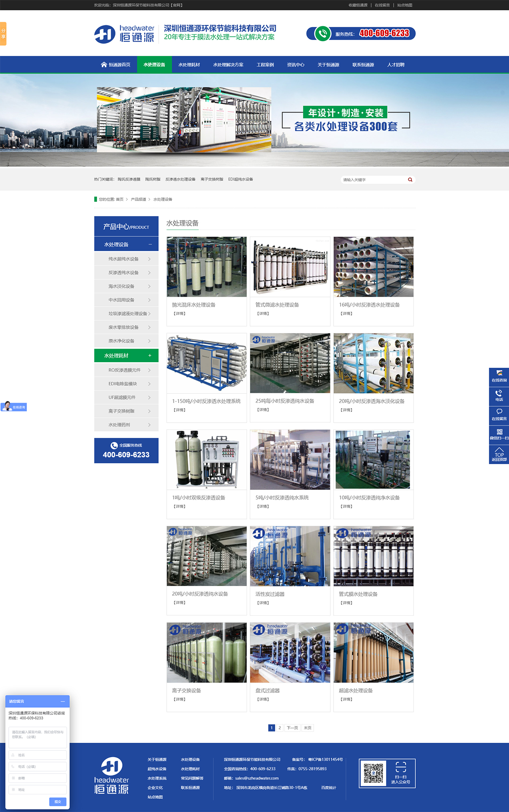Click the headwater logo in header
The image size is (509, 812).
[x=124, y=34]
